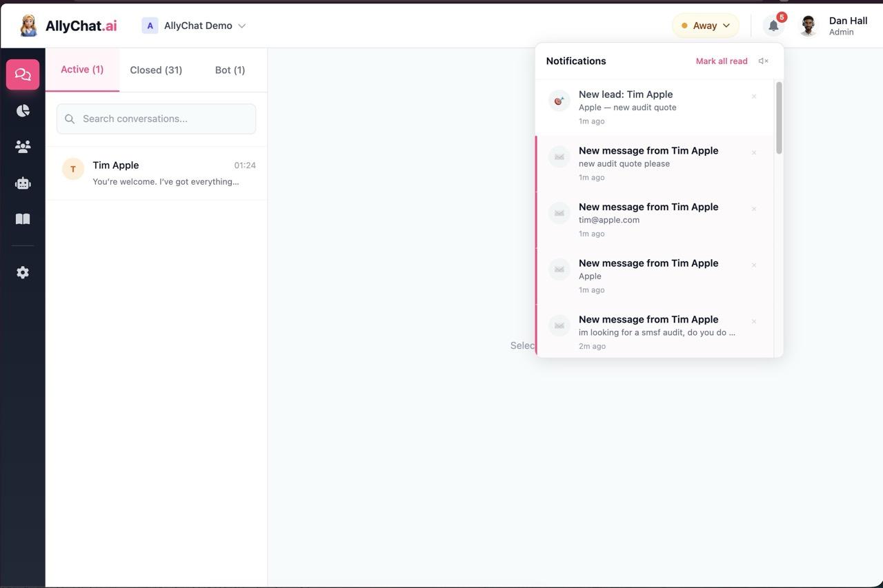Expand the Away status dropdown

[705, 26]
